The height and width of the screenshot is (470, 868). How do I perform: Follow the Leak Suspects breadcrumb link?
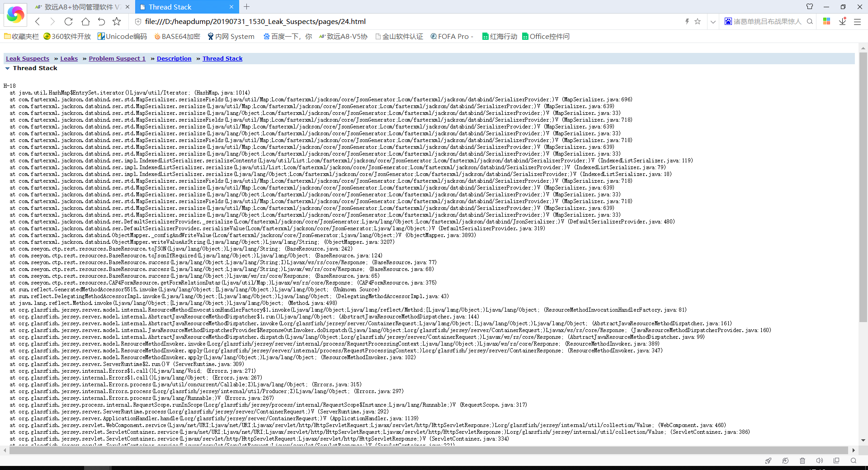[x=28, y=58]
